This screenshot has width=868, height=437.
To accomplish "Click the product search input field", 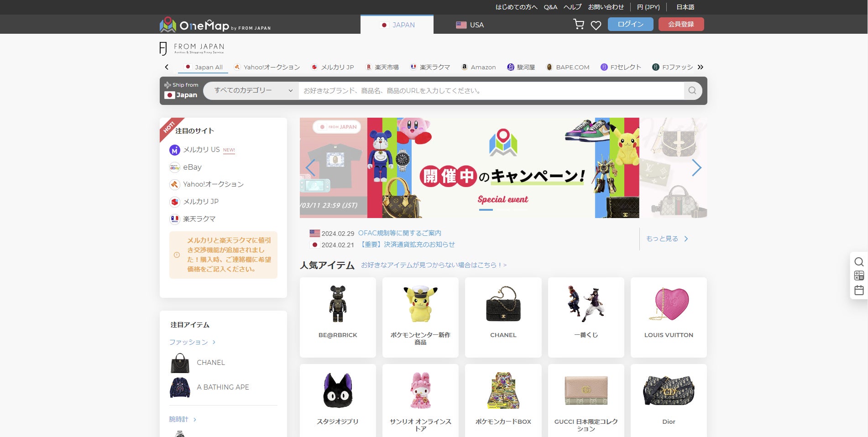I will coord(491,90).
